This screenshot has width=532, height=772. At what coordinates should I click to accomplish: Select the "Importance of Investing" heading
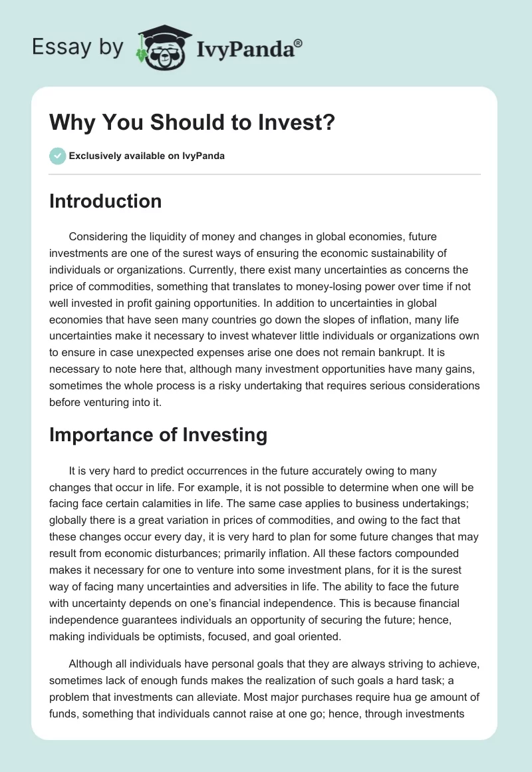pos(158,435)
